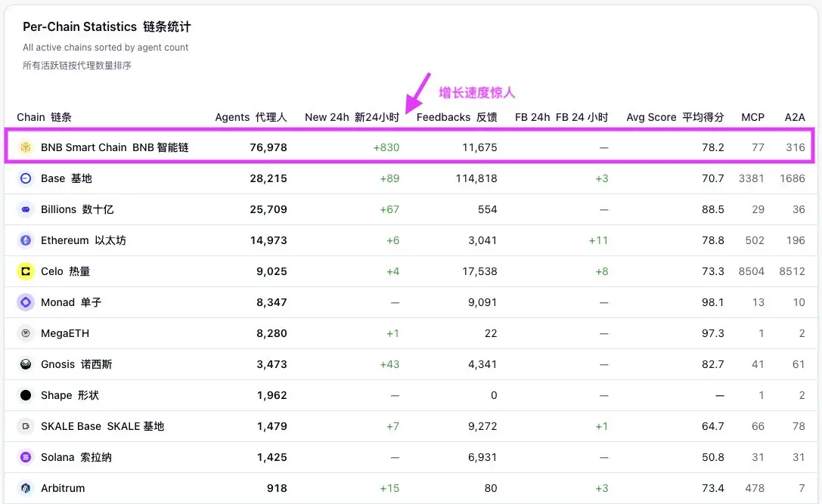Image resolution: width=822 pixels, height=504 pixels.
Task: Click the Arbitrum logo icon
Action: tap(25, 488)
